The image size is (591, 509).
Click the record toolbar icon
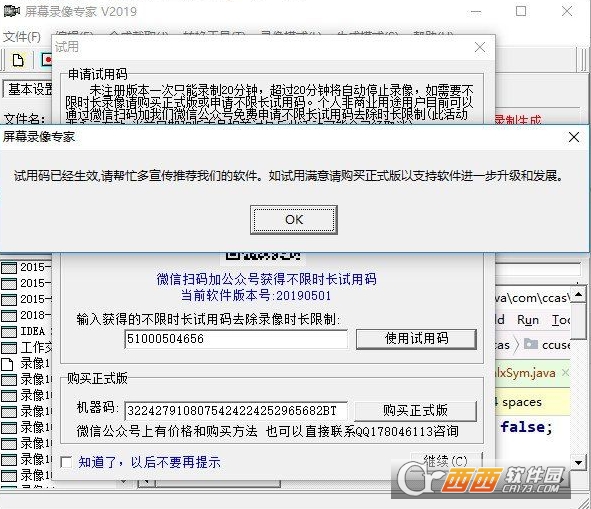46,60
